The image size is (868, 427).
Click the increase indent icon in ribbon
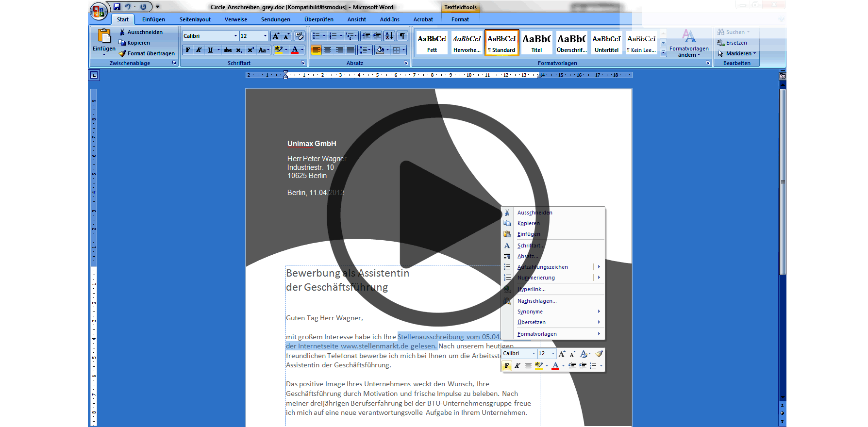click(377, 36)
